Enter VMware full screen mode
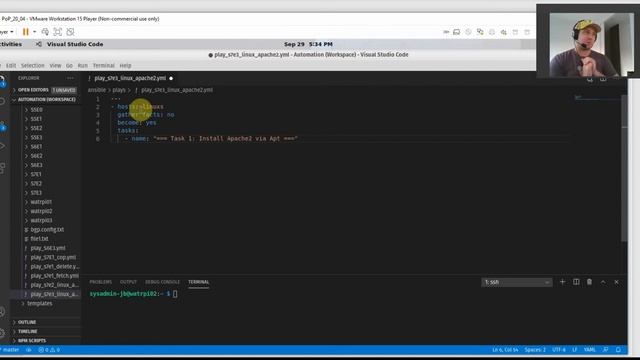The width and height of the screenshot is (640, 360). pos(58,32)
